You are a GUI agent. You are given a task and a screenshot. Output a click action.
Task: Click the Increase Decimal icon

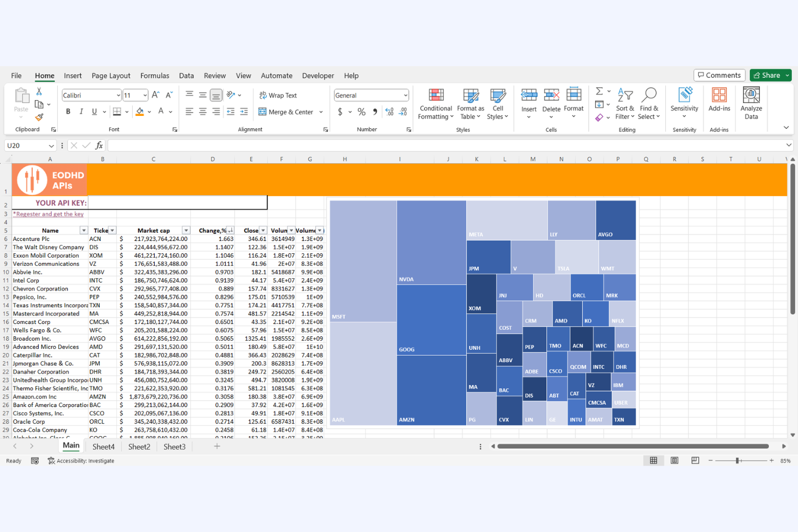[x=389, y=112]
